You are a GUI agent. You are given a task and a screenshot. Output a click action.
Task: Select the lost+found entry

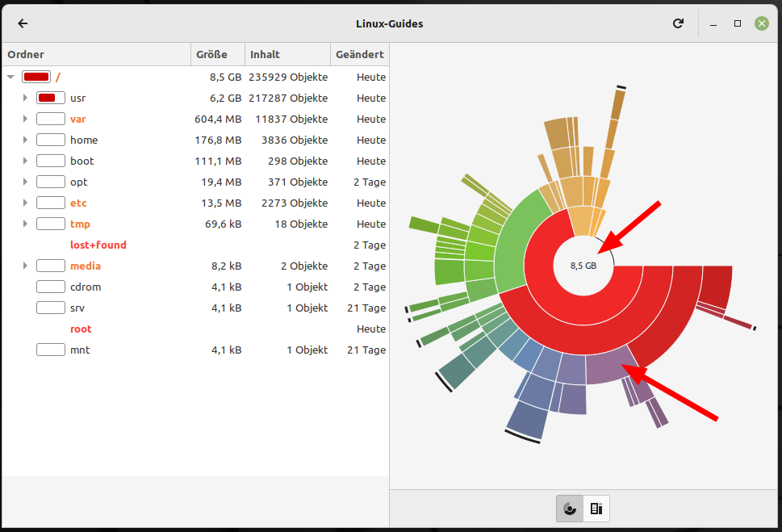(98, 245)
